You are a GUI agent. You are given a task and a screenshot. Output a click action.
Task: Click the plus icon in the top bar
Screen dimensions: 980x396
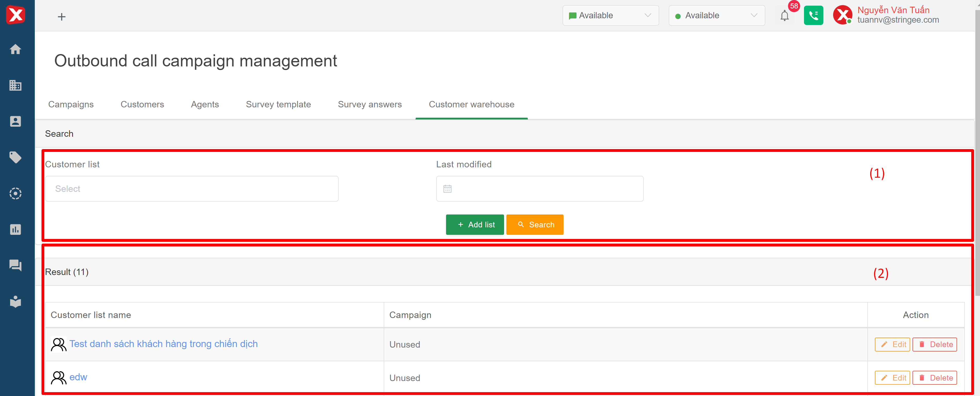(62, 17)
